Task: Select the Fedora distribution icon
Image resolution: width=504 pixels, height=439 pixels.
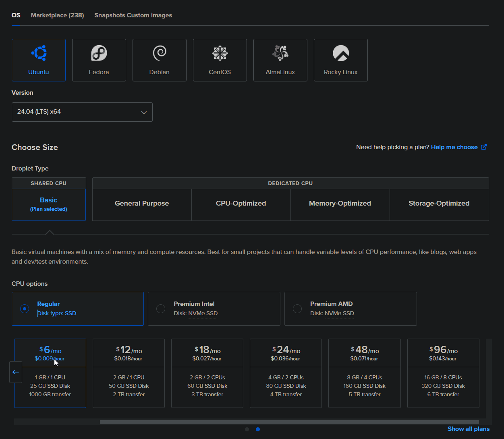Action: 99,60
